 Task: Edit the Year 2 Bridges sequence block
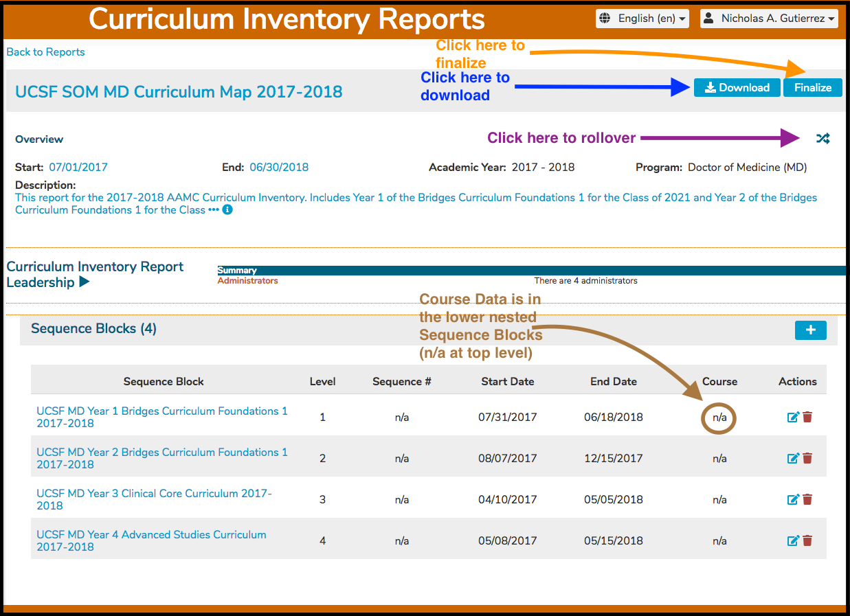click(793, 458)
